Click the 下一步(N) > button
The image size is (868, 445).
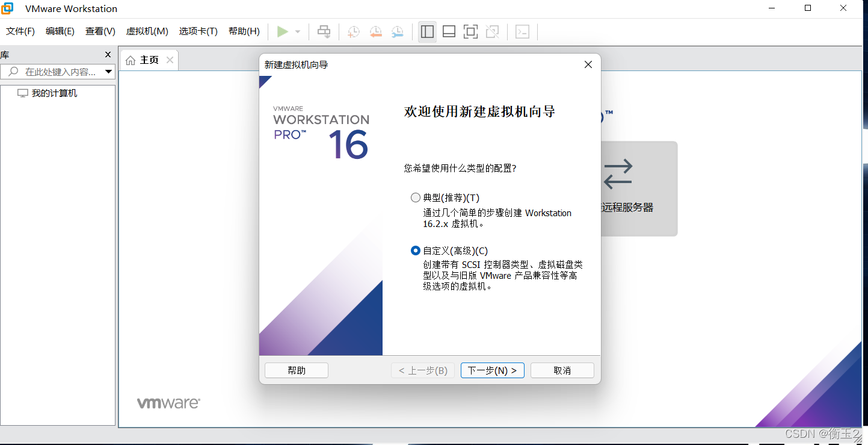493,370
